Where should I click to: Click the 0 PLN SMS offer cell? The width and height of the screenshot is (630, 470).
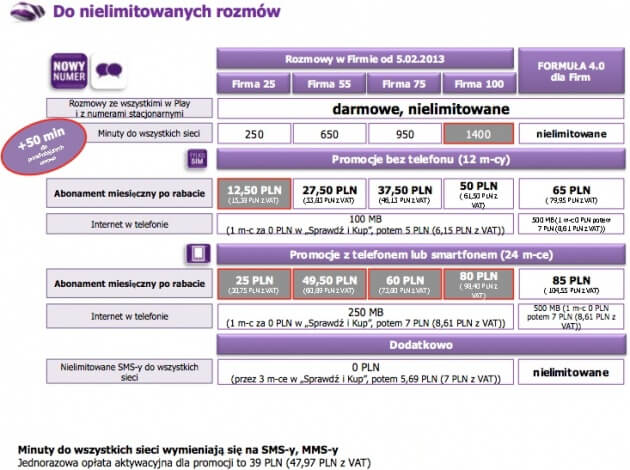pos(365,372)
